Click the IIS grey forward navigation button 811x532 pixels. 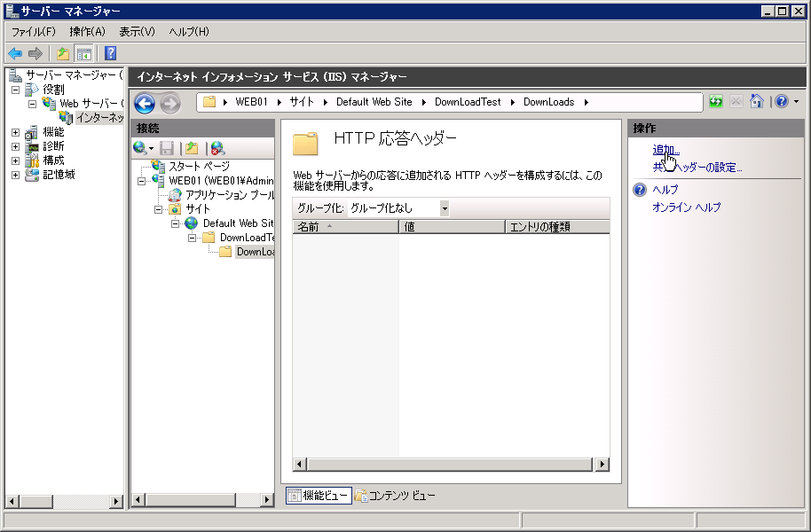pyautogui.click(x=170, y=103)
